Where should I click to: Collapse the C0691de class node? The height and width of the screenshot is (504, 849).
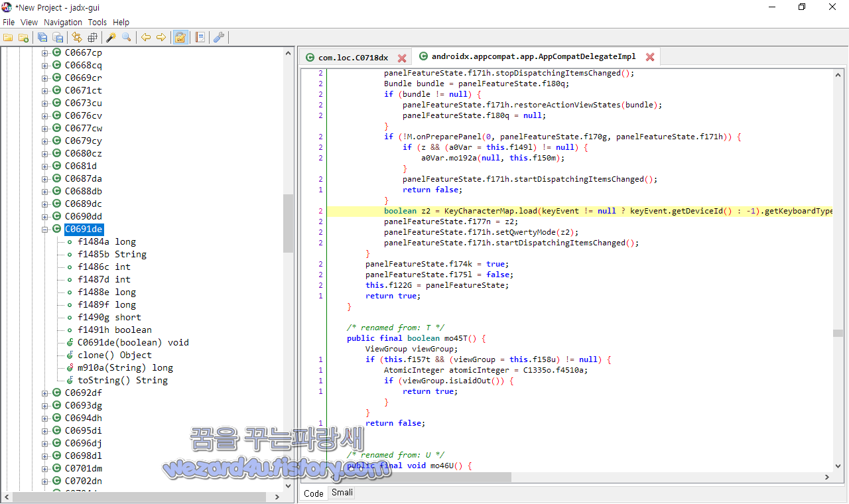tap(45, 229)
